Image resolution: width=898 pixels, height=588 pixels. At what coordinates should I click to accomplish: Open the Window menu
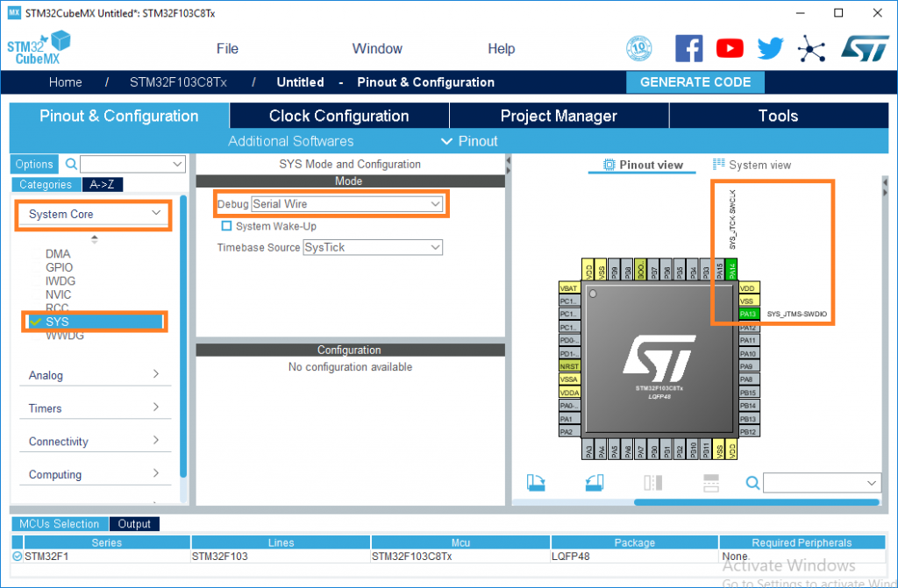click(x=377, y=49)
